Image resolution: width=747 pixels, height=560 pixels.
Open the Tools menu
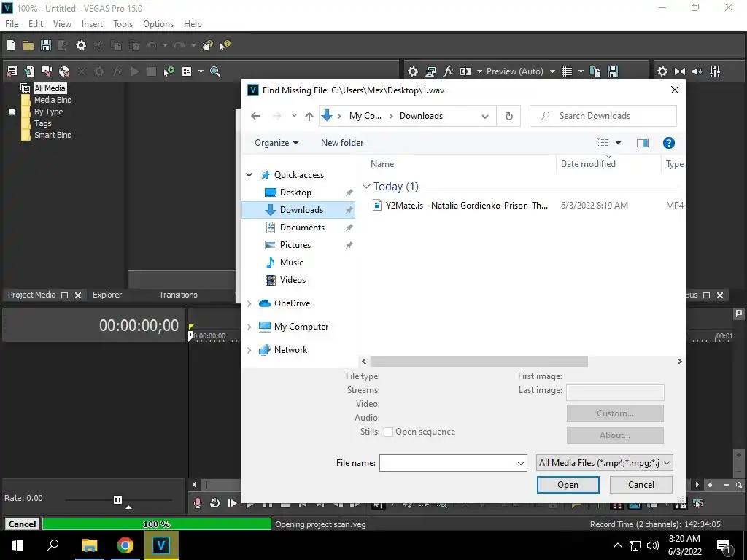[123, 24]
